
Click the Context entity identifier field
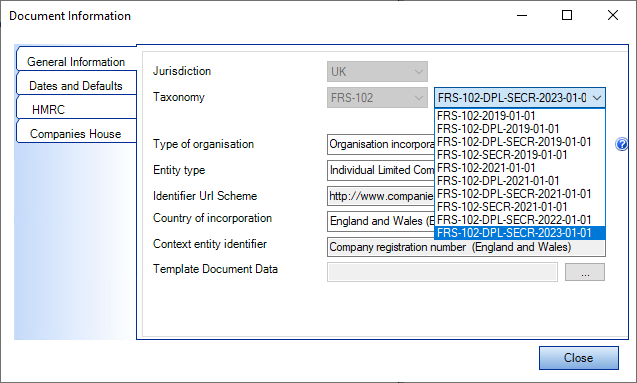(466, 248)
